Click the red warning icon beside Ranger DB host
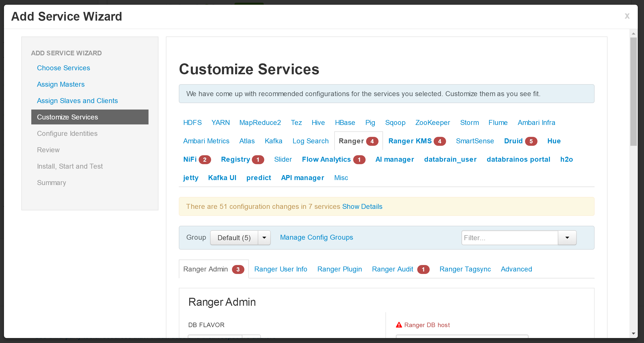644x343 pixels. pyautogui.click(x=399, y=325)
